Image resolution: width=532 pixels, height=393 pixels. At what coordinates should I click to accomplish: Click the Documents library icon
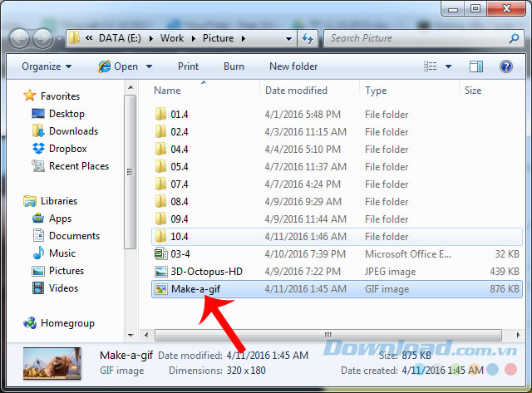pos(38,235)
